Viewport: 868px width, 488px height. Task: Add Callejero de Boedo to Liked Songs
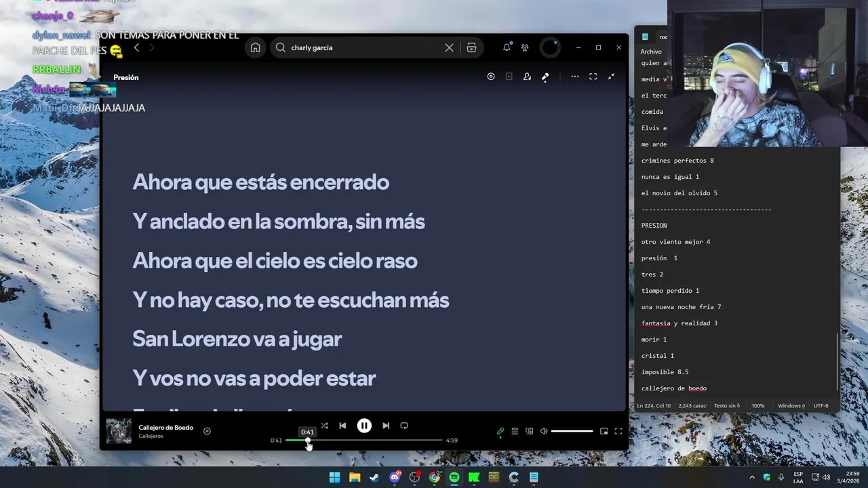tap(207, 431)
